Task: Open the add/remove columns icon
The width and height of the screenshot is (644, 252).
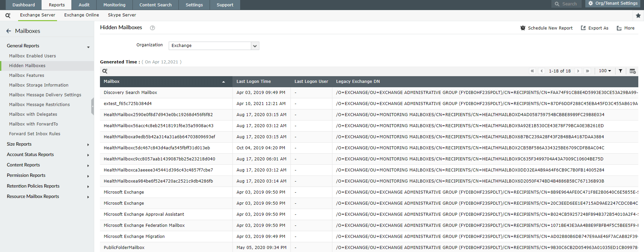Action: coord(633,71)
